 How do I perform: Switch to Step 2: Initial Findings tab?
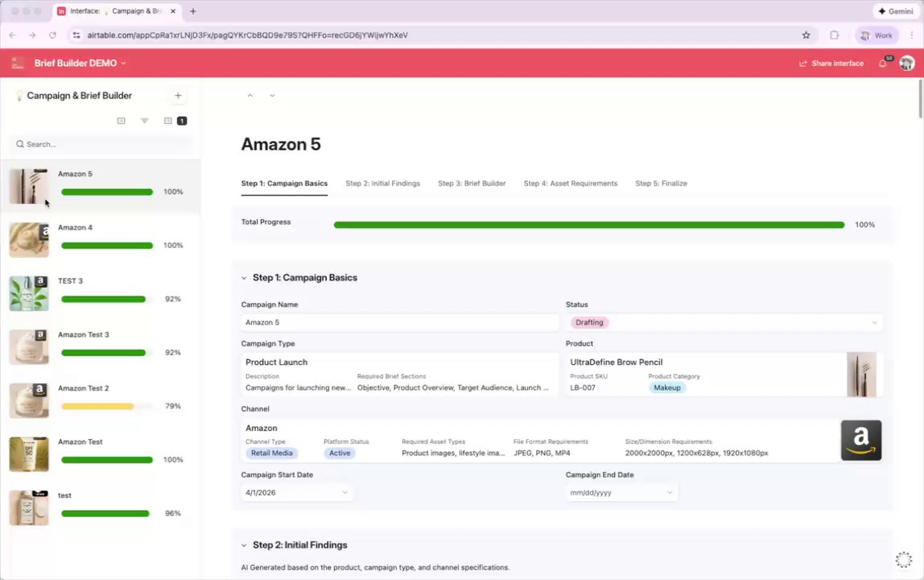(382, 184)
